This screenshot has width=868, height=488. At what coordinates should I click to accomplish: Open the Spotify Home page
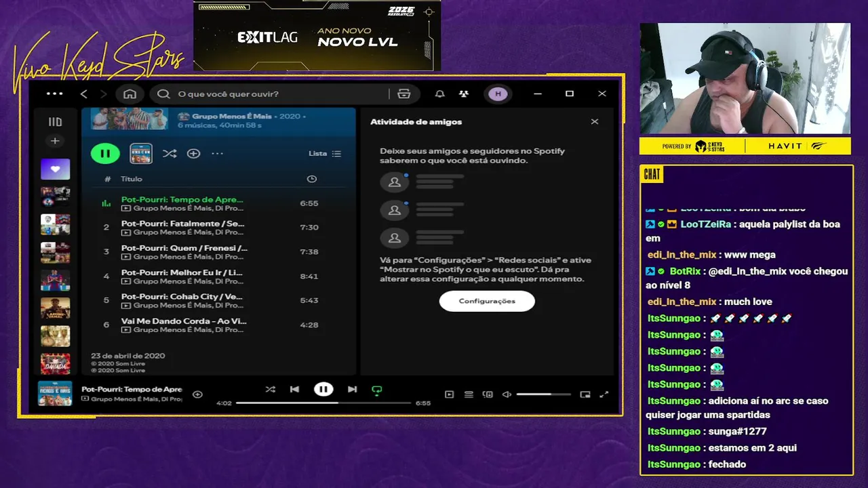click(130, 94)
